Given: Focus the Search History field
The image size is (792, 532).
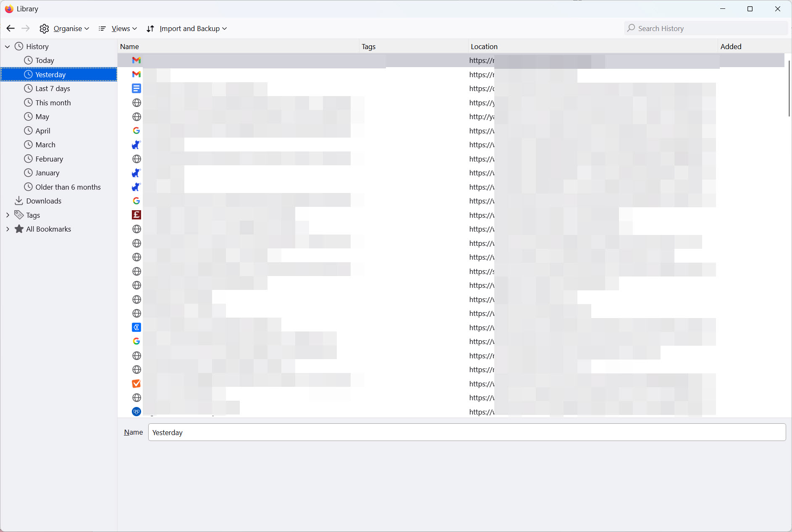Looking at the screenshot, I should pos(705,29).
